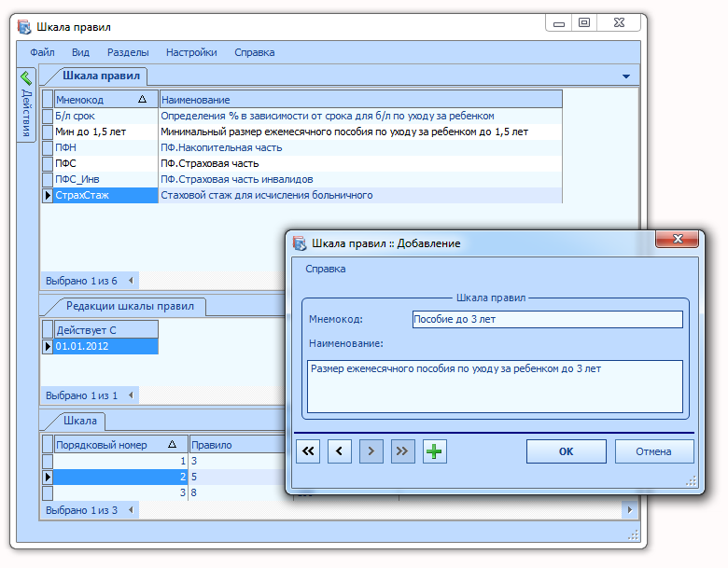Click scroll-left arrow beside Выбрано 1 из 1
This screenshot has height=568, width=728.
131,395
